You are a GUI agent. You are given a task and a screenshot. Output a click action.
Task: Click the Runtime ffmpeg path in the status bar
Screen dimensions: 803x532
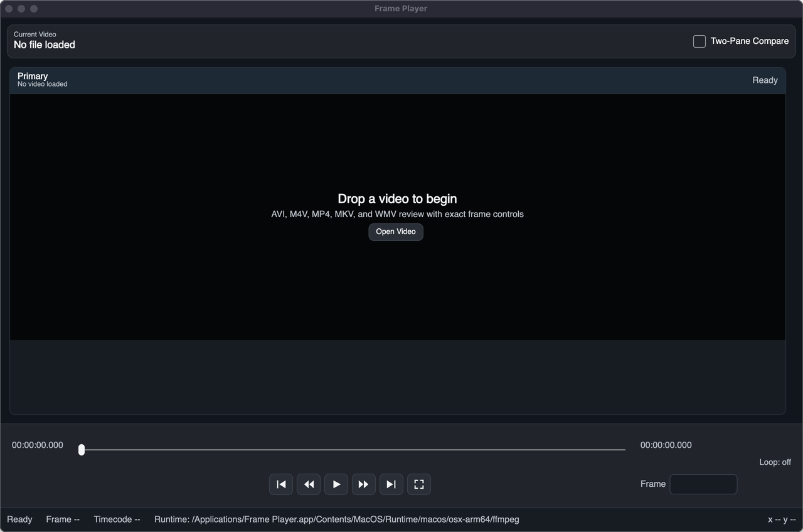click(337, 519)
